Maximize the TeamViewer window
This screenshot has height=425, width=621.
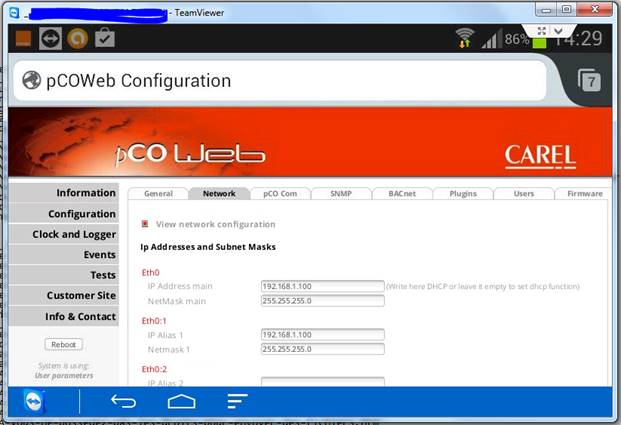(x=566, y=10)
